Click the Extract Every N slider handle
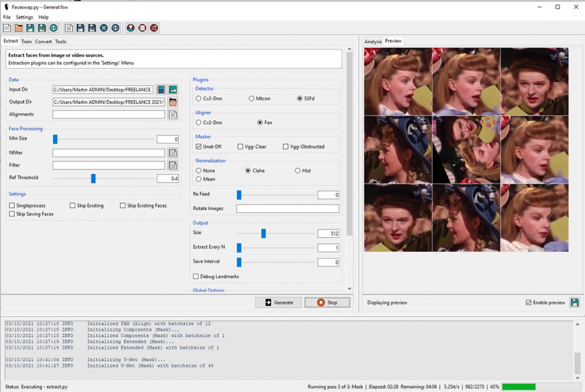Viewport: 585px width, 392px height. click(239, 248)
